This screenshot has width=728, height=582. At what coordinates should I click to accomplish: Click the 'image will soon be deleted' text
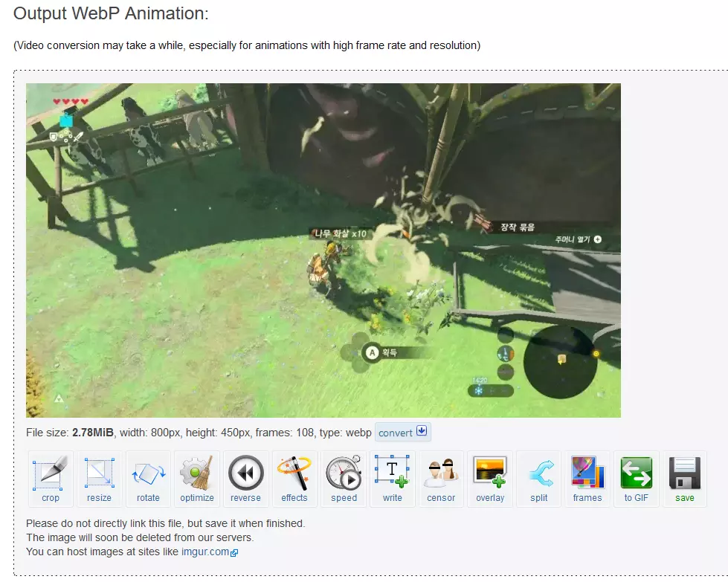click(x=140, y=537)
